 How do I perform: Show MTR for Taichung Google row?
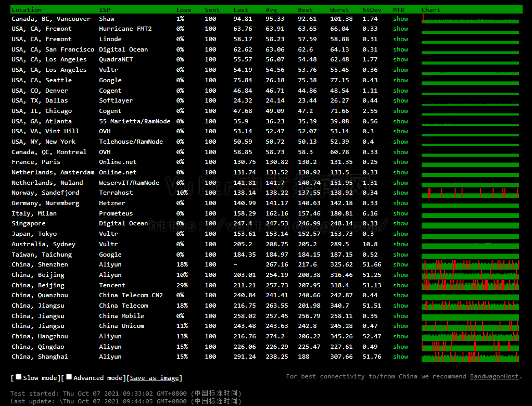click(400, 255)
